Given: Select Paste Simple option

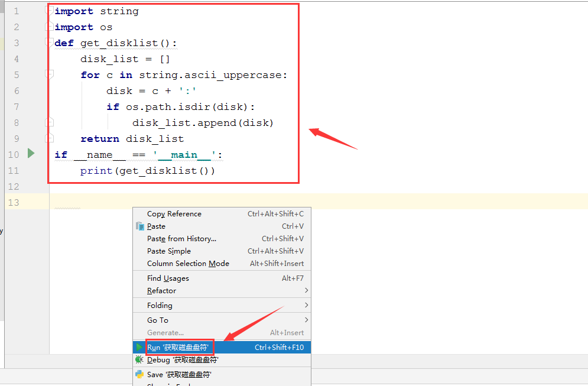Looking at the screenshot, I should click(x=222, y=251).
